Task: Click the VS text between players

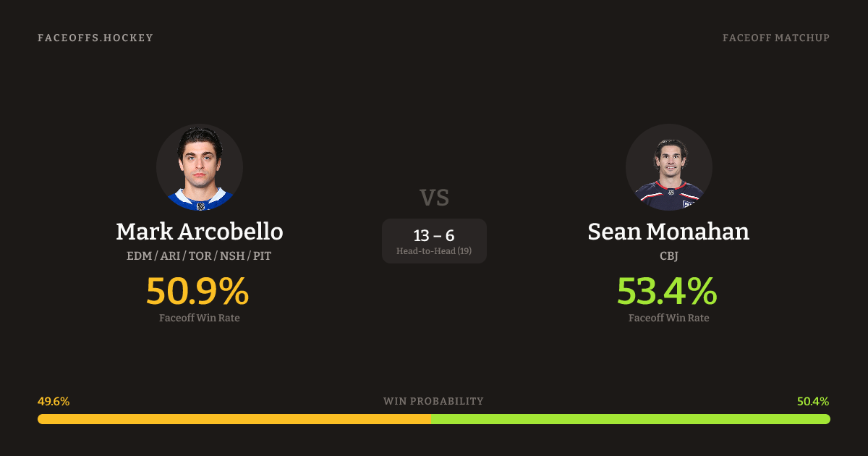Action: coord(434,198)
